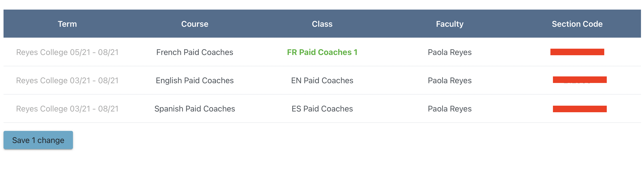Click the Class column header

(x=322, y=24)
